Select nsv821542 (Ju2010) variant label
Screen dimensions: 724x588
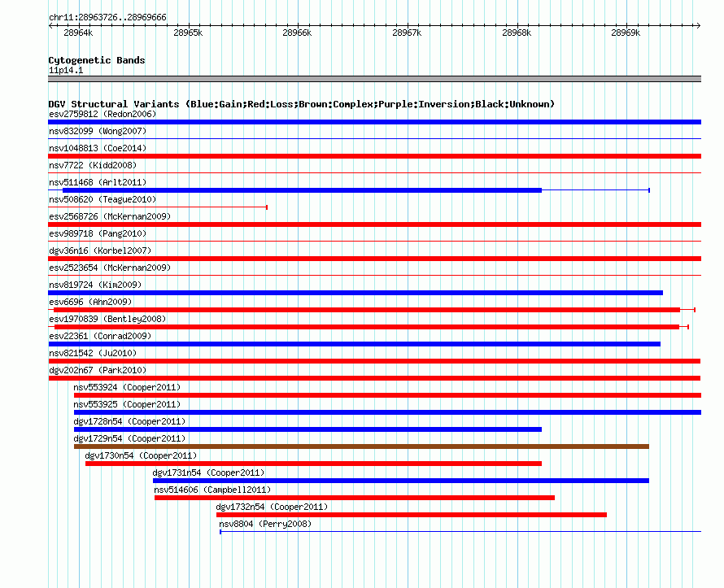click(x=93, y=353)
